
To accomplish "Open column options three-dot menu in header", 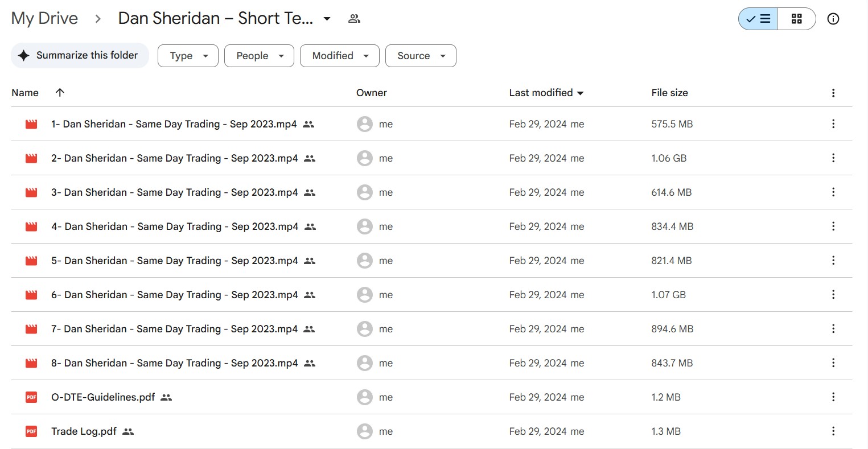I will [833, 93].
